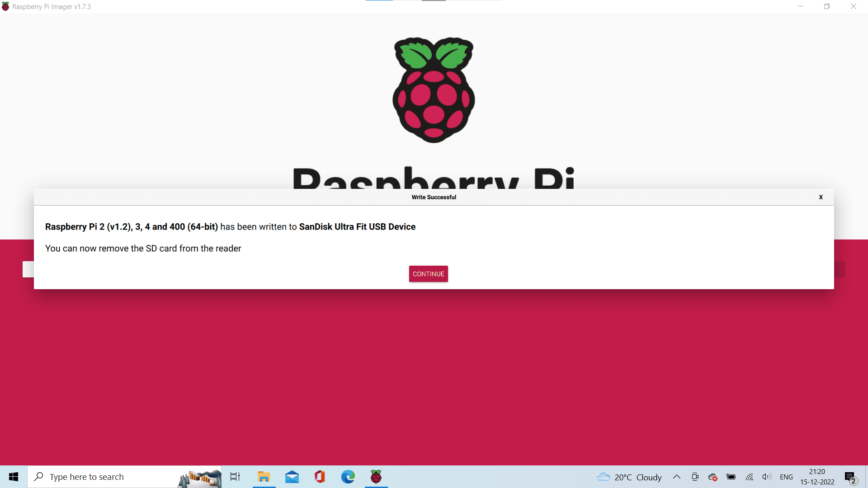The image size is (868, 488).
Task: Open Wi-Fi network settings icon
Action: (x=749, y=477)
